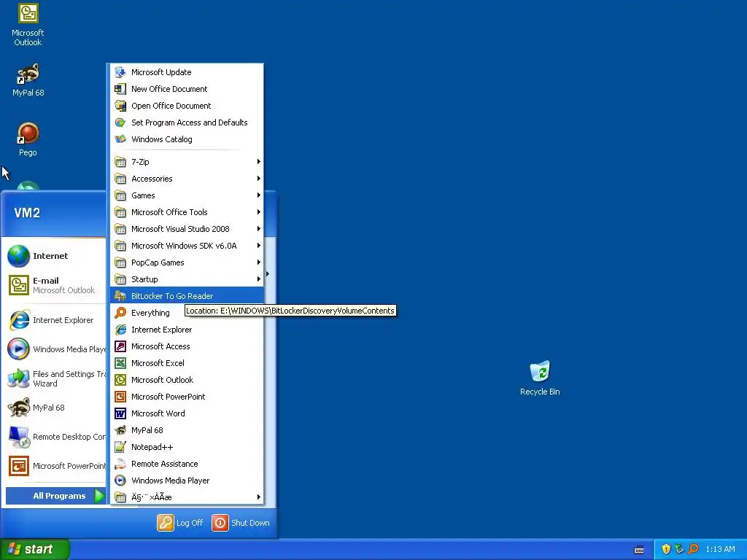Open Microsoft PowerPoint in recent programs
The width and height of the screenshot is (747, 560).
(x=55, y=466)
